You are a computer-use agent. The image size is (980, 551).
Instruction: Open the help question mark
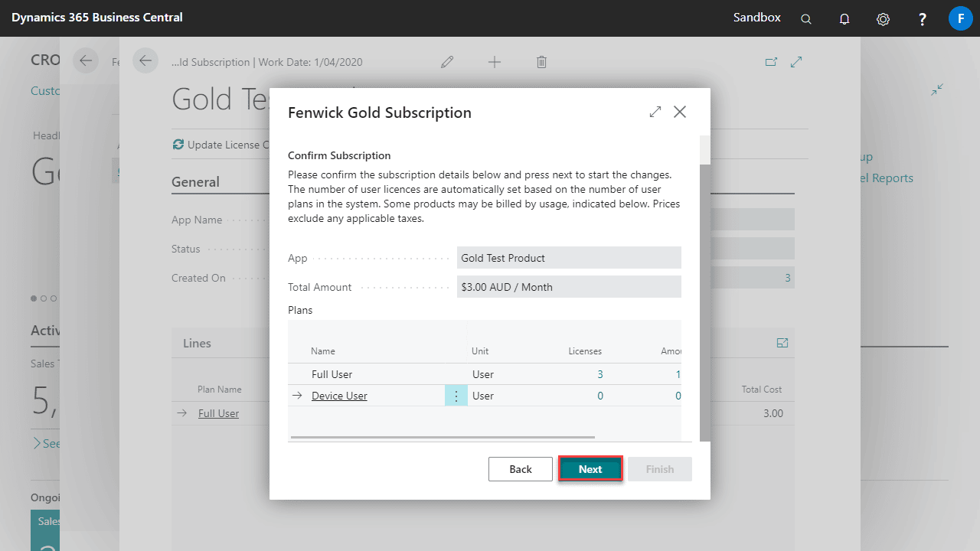pyautogui.click(x=923, y=19)
